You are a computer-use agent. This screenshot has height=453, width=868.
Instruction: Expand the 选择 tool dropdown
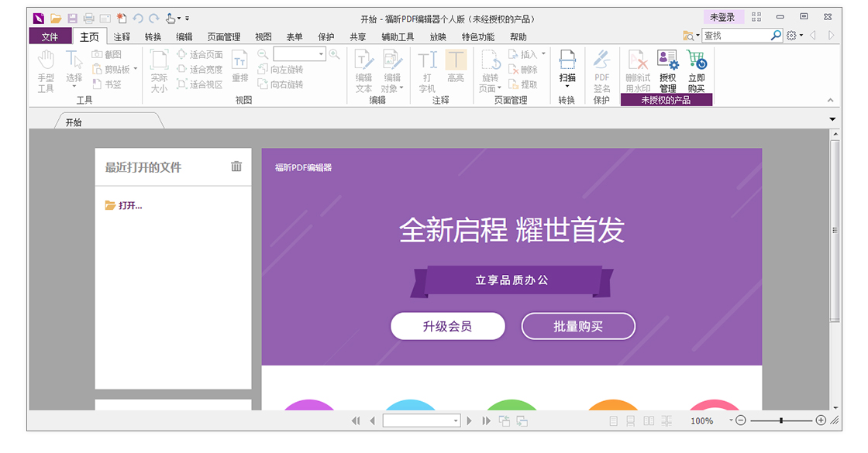(x=74, y=86)
